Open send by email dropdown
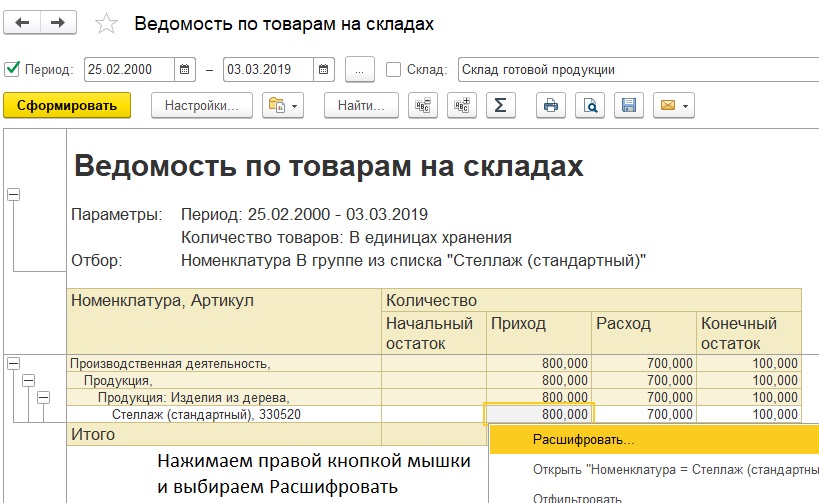This screenshot has height=503, width=819. click(673, 106)
